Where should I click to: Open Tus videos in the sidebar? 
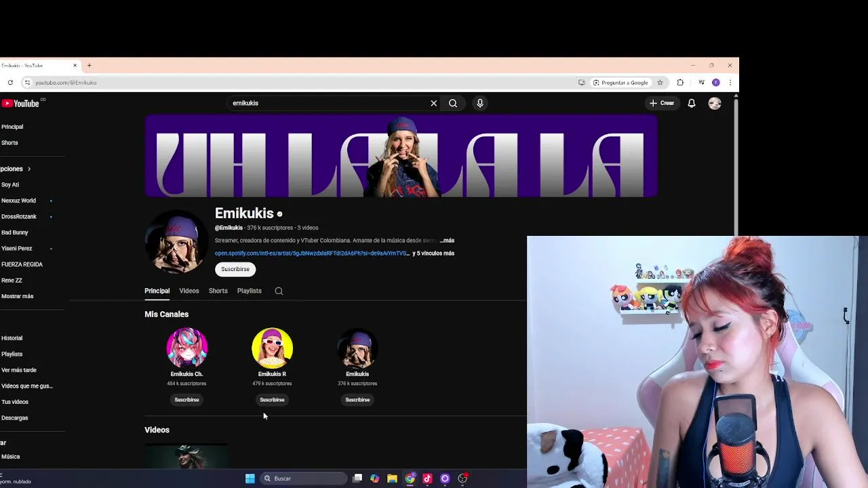pos(15,402)
